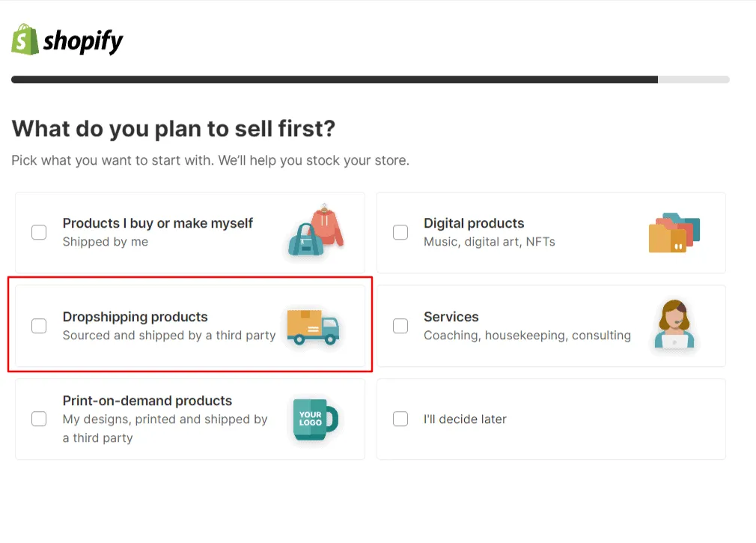
Task: Check the I'll decide later option
Action: pyautogui.click(x=400, y=419)
